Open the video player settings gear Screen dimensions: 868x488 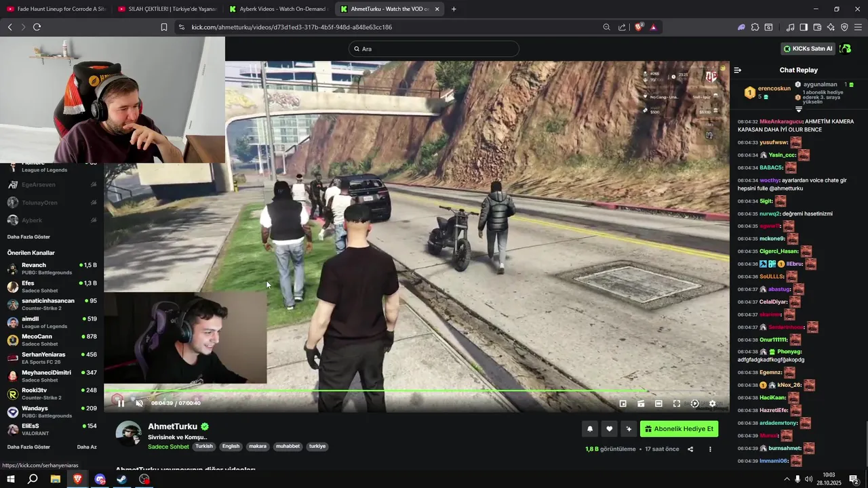tap(712, 403)
